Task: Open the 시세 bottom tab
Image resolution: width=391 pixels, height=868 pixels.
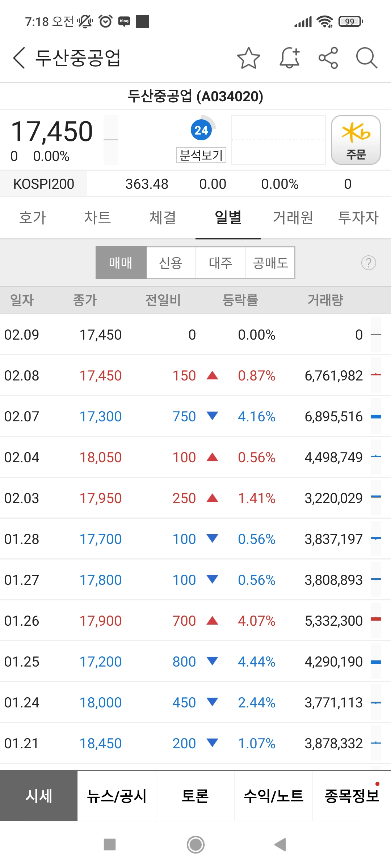Action: pos(39,796)
